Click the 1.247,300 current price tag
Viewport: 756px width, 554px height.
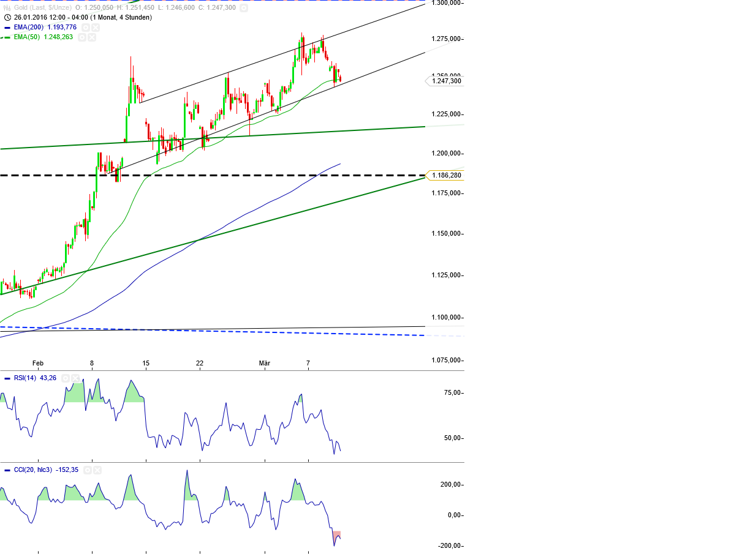[x=446, y=80]
